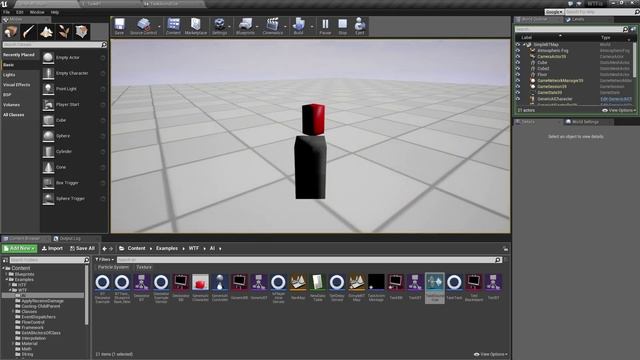Switch to the Levels tab
This screenshot has width=640, height=360.
click(578, 19)
